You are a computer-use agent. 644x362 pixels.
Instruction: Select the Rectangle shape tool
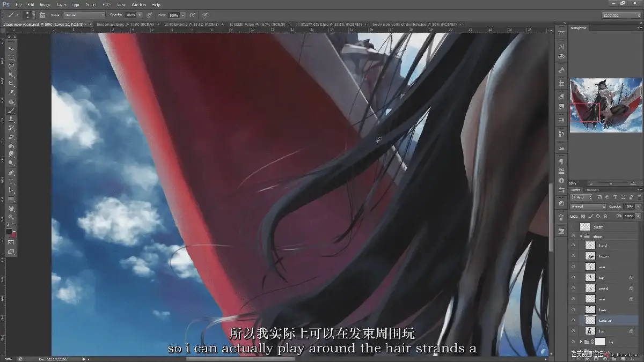[12, 199]
